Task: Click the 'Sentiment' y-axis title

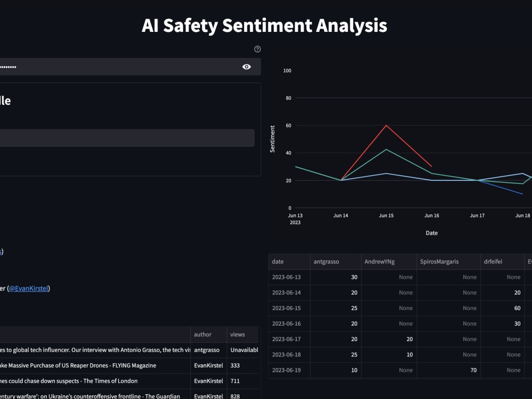Action: coord(272,139)
